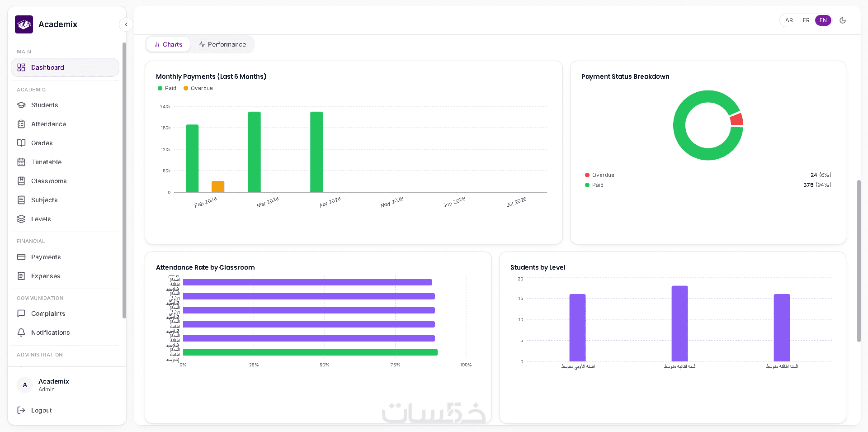Select the Charts tab
Image resolution: width=868 pixels, height=432 pixels.
[x=168, y=44]
